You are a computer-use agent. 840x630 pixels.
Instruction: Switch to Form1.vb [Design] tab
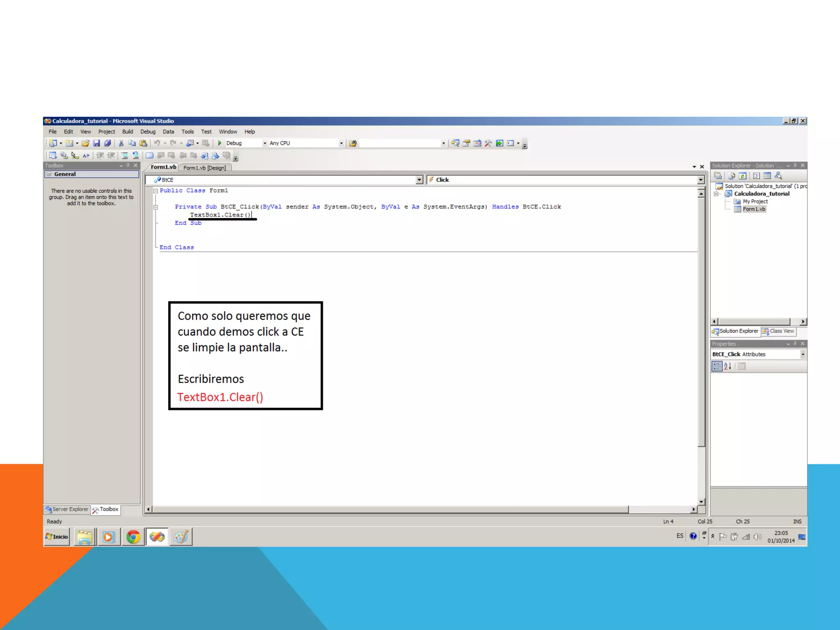[204, 168]
